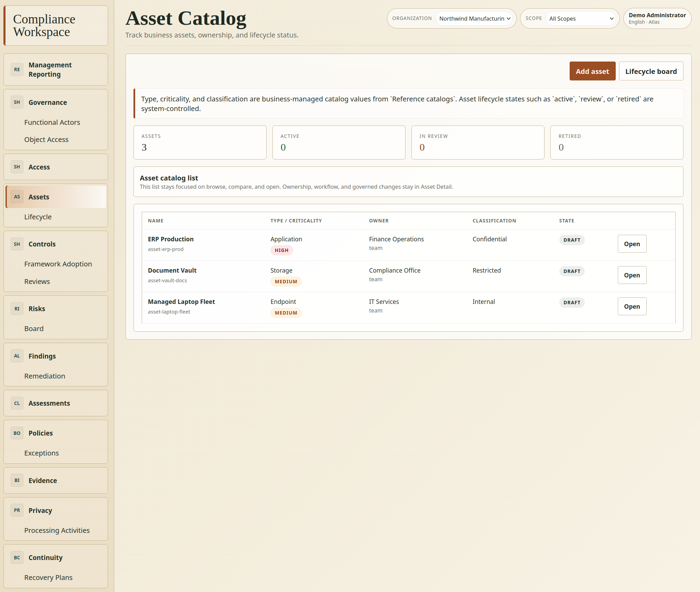Click the SH badge next to Access
Image resolution: width=700 pixels, height=592 pixels.
(17, 167)
